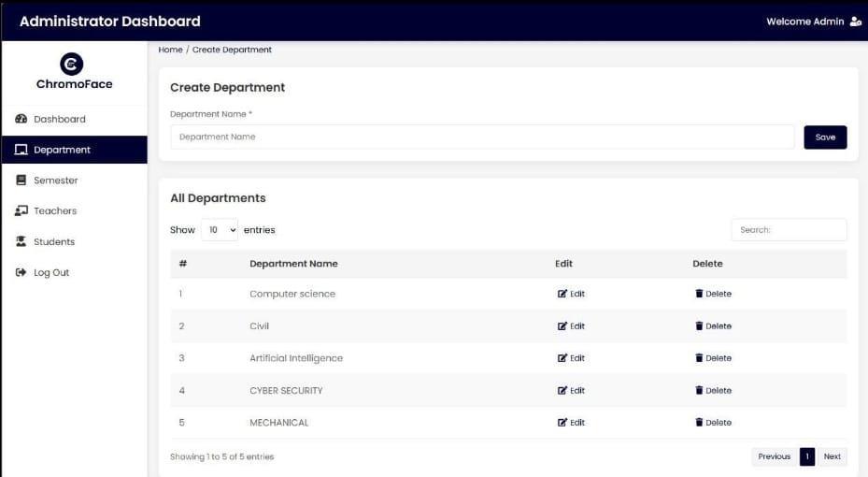
Task: Click the Students graduate icon in sidebar
Action: tap(21, 241)
